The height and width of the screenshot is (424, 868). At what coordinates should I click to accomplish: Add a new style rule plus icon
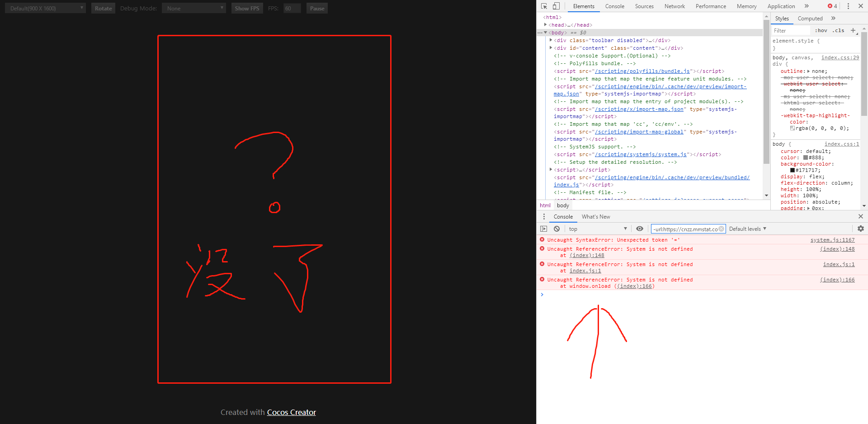853,31
